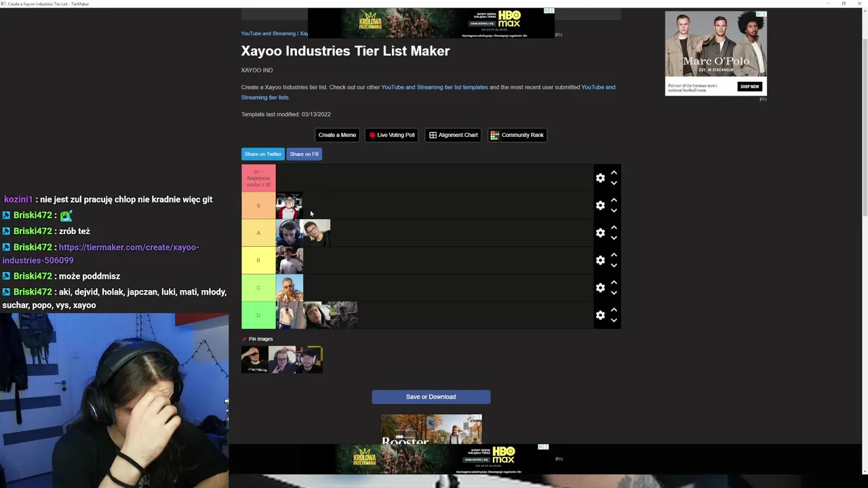Click the kozini1 username in chat
Image resolution: width=868 pixels, height=488 pixels.
(18, 199)
